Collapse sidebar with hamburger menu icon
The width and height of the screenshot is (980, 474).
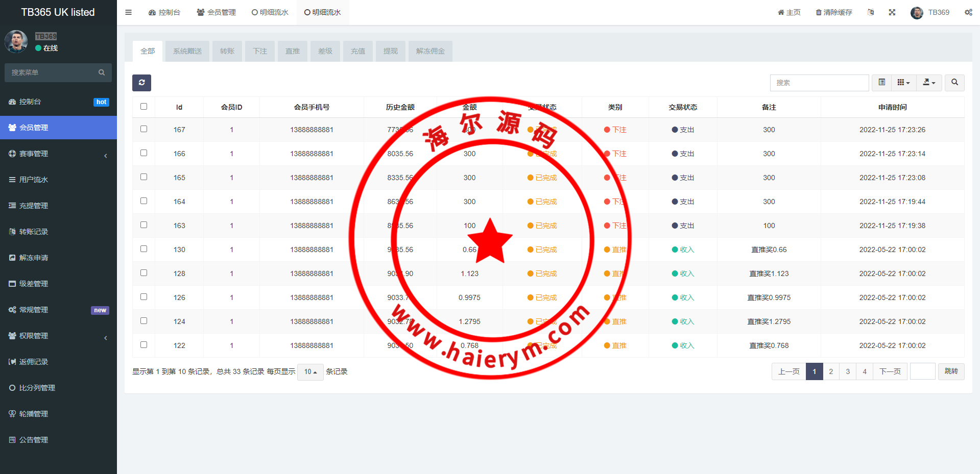click(x=129, y=12)
